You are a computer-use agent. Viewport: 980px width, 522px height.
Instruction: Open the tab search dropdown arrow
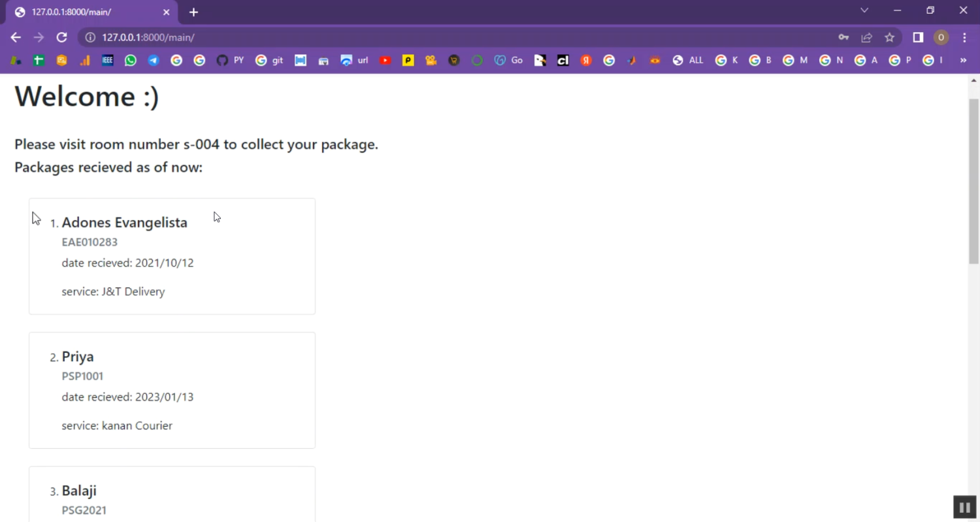coord(864,10)
